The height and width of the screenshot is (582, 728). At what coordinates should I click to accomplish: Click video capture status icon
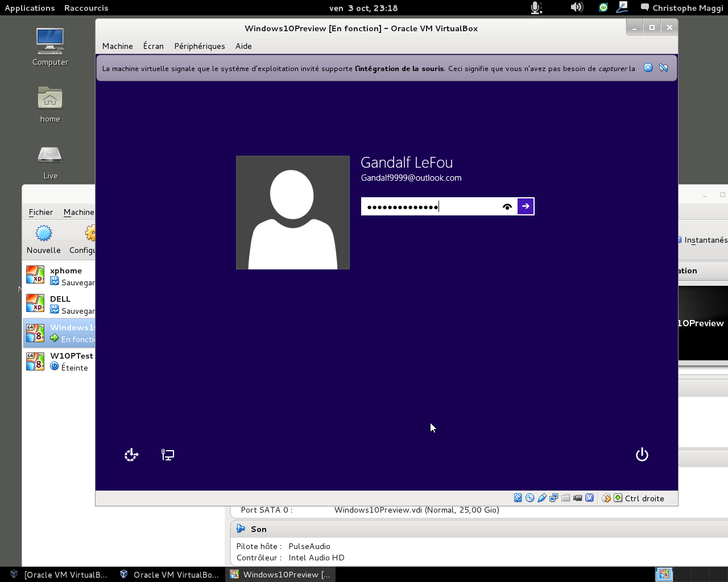(x=578, y=498)
